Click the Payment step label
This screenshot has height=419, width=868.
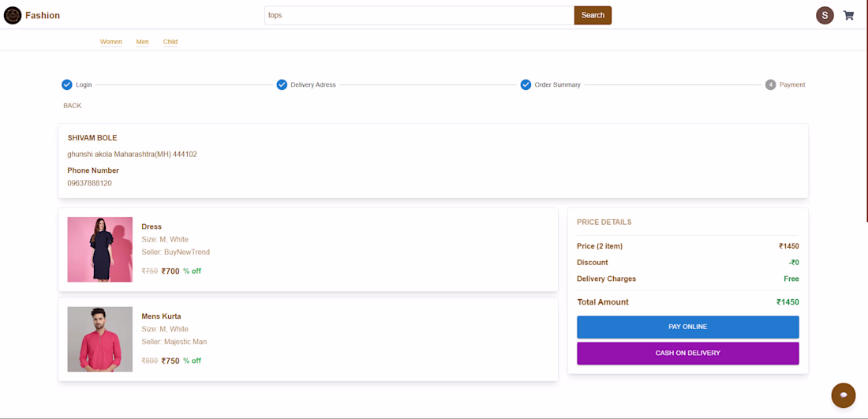coord(792,84)
